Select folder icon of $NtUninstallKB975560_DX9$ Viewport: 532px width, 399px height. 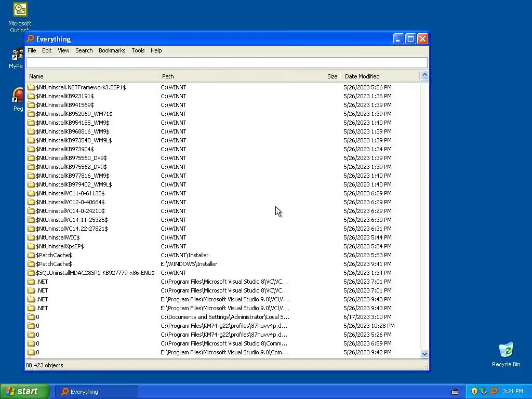[x=31, y=158]
